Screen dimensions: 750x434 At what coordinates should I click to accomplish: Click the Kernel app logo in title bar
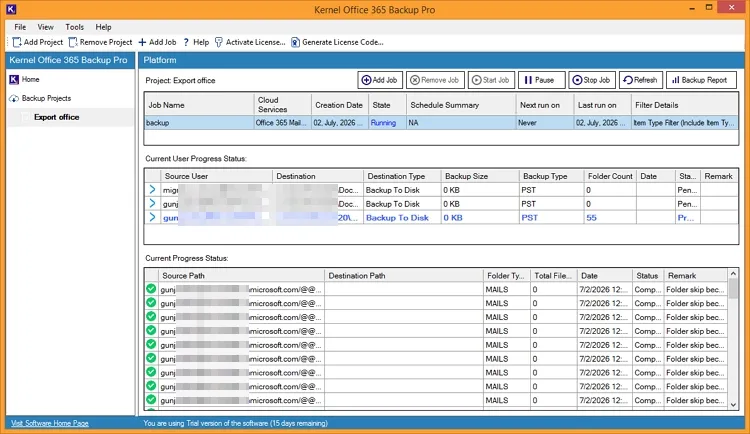click(11, 9)
